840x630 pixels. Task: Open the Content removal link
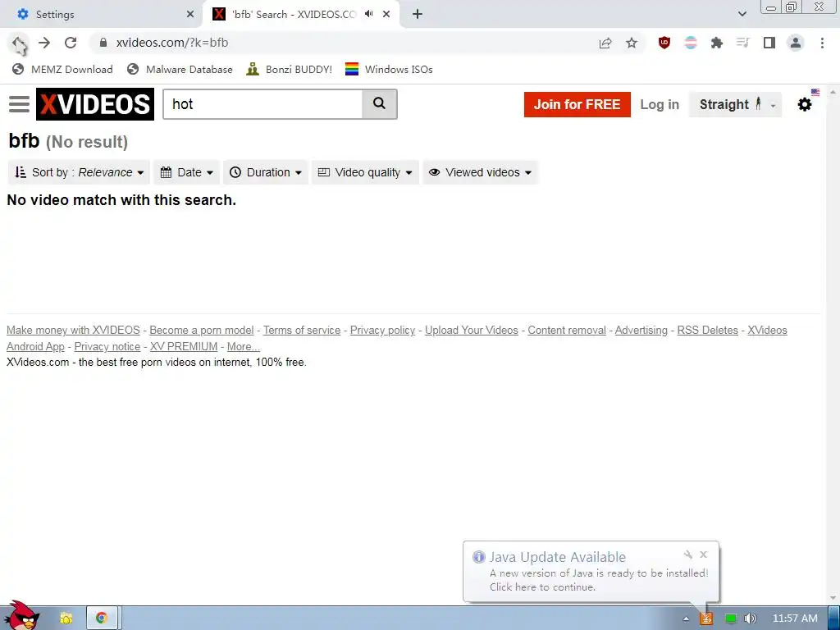(567, 330)
